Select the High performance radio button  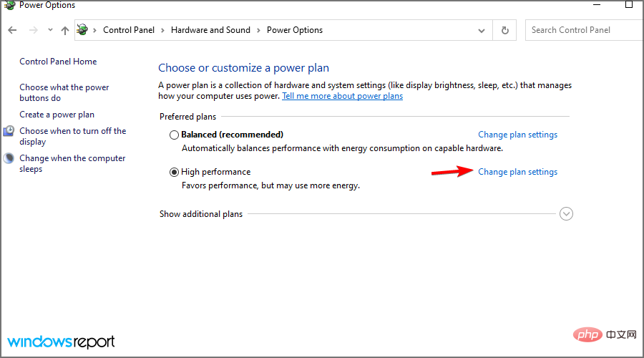[x=174, y=173]
